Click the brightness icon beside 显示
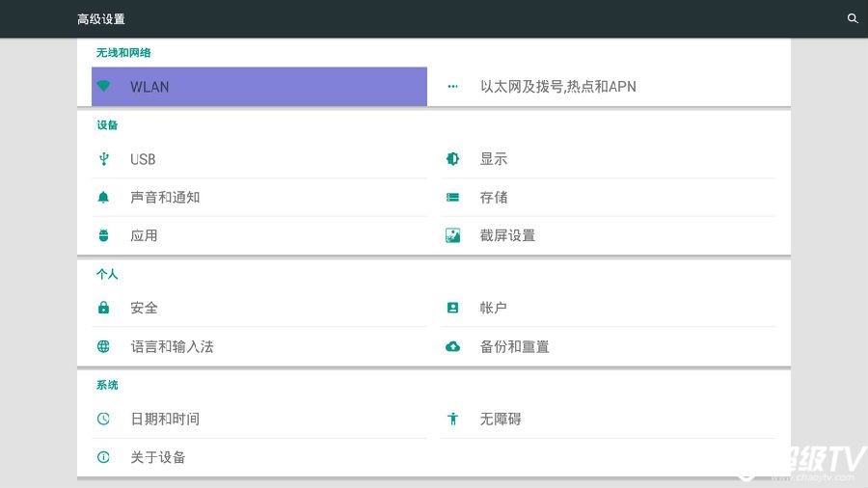Image resolution: width=868 pixels, height=488 pixels. (x=453, y=159)
